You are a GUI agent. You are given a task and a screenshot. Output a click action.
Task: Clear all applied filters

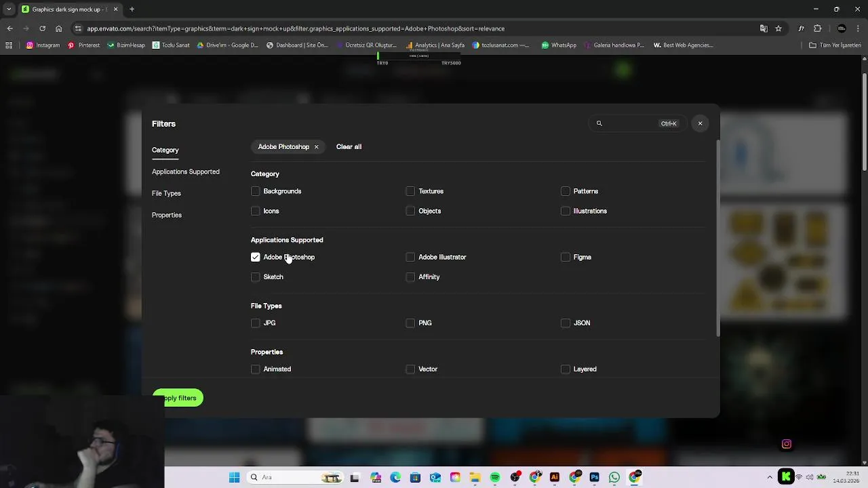[x=349, y=147]
